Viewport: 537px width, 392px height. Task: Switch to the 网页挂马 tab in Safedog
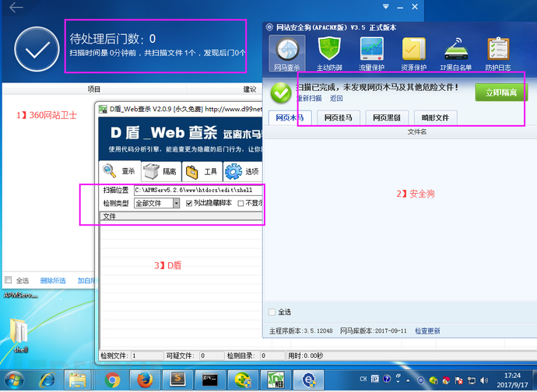338,117
